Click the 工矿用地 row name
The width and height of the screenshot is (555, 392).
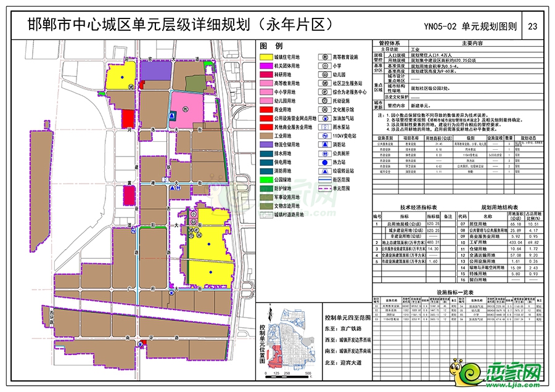point(479,243)
